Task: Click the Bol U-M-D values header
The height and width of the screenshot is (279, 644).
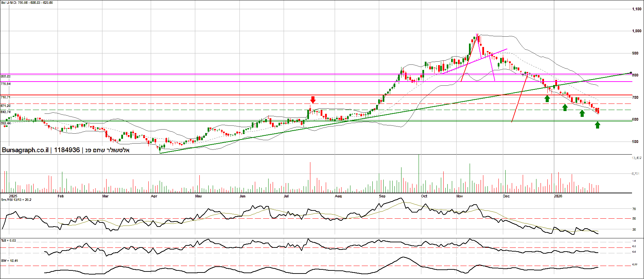Action: [27, 3]
